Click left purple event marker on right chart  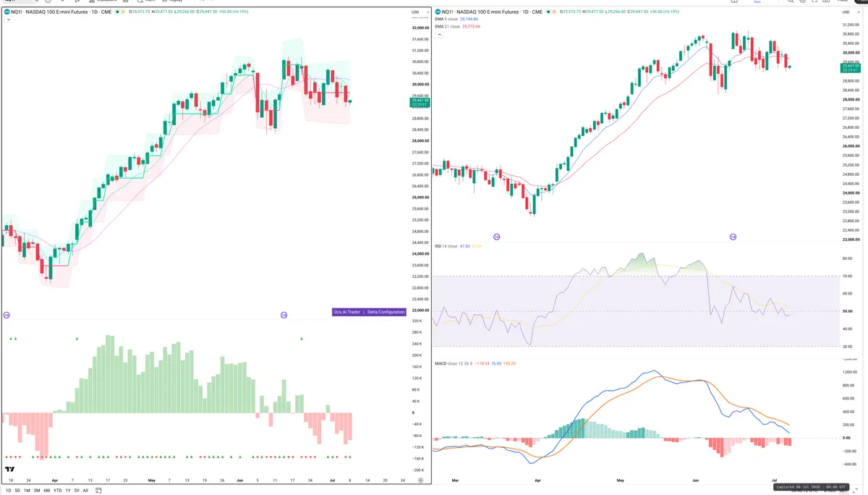496,237
